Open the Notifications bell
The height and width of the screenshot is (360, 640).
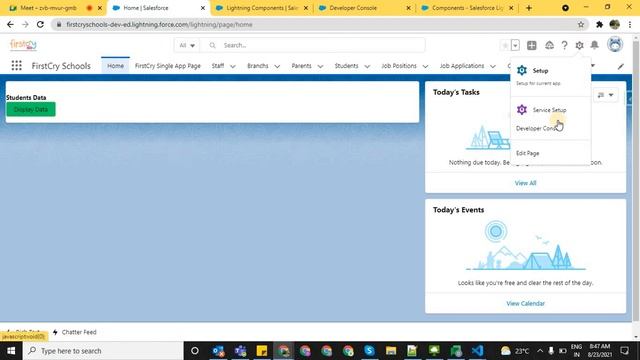(595, 45)
